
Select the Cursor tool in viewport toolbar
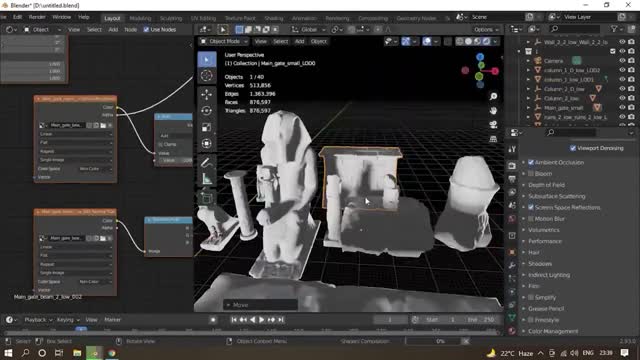207,76
